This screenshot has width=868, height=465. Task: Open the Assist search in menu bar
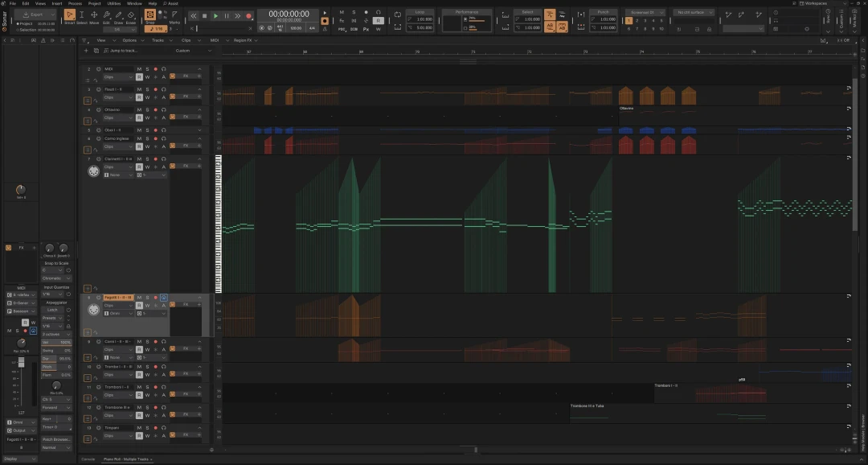point(171,3)
